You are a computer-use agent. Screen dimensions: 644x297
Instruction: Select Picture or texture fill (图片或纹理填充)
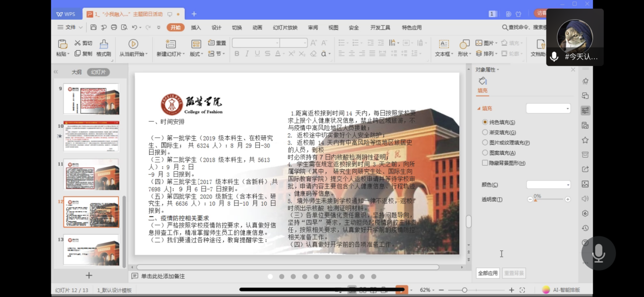pyautogui.click(x=485, y=142)
